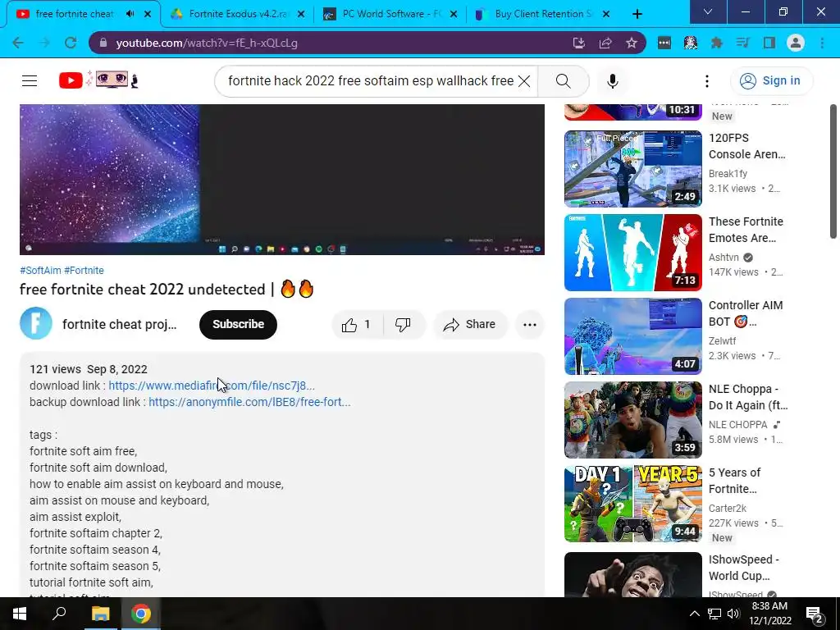Bookmark this page with the star icon
840x630 pixels.
[x=632, y=43]
